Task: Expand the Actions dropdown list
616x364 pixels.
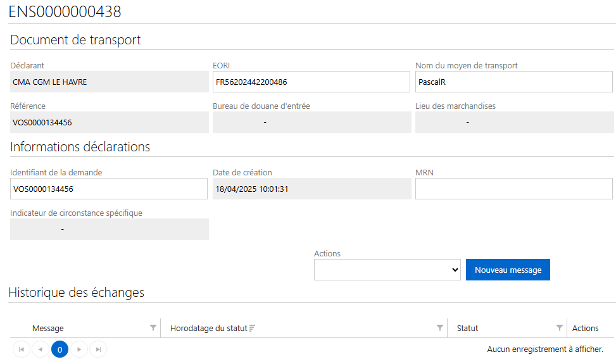Action: 387,270
